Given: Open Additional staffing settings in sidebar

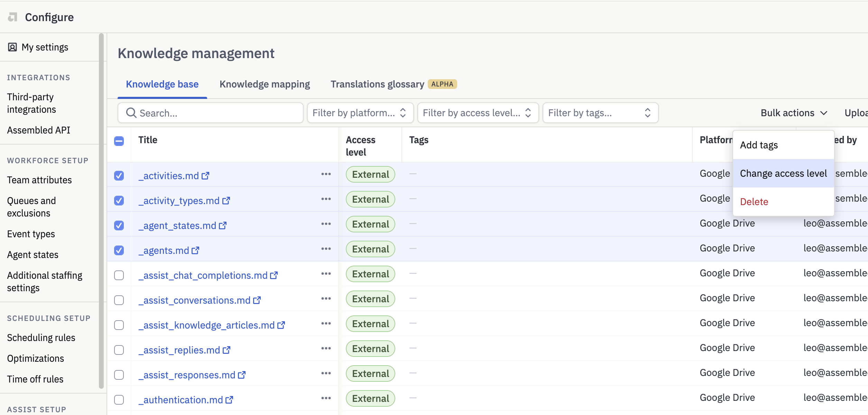Looking at the screenshot, I should (x=45, y=282).
